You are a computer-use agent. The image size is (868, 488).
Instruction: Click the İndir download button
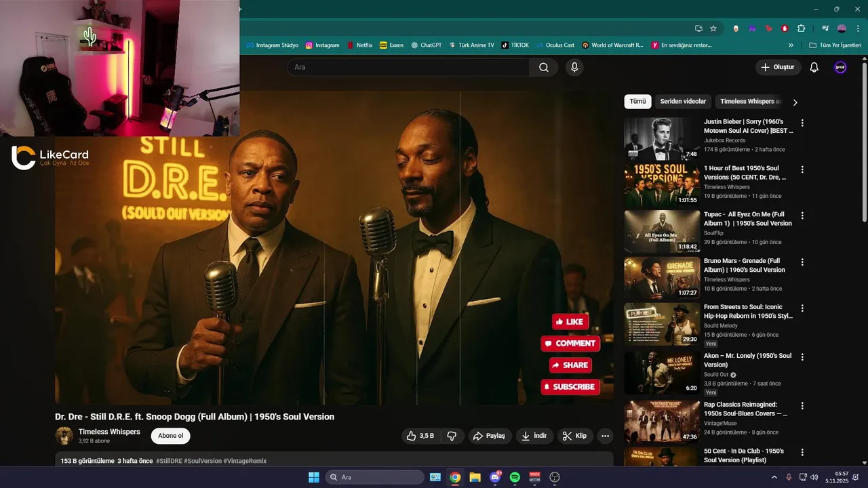(534, 436)
